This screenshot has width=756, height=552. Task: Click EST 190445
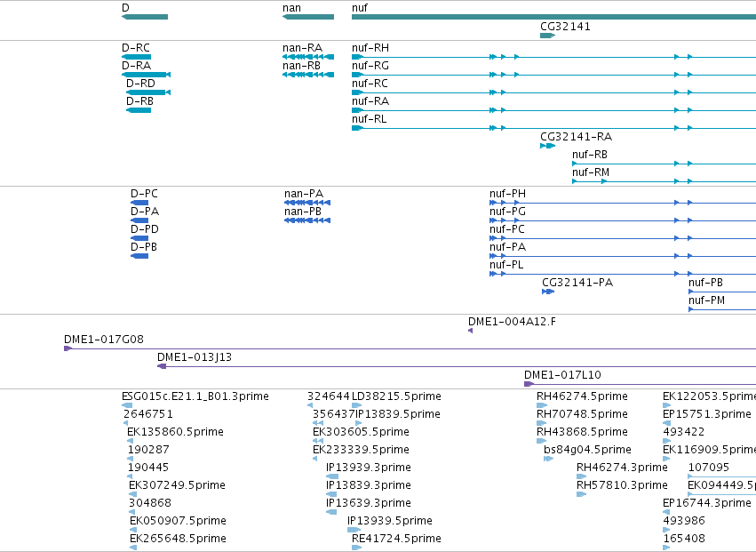[x=130, y=476]
